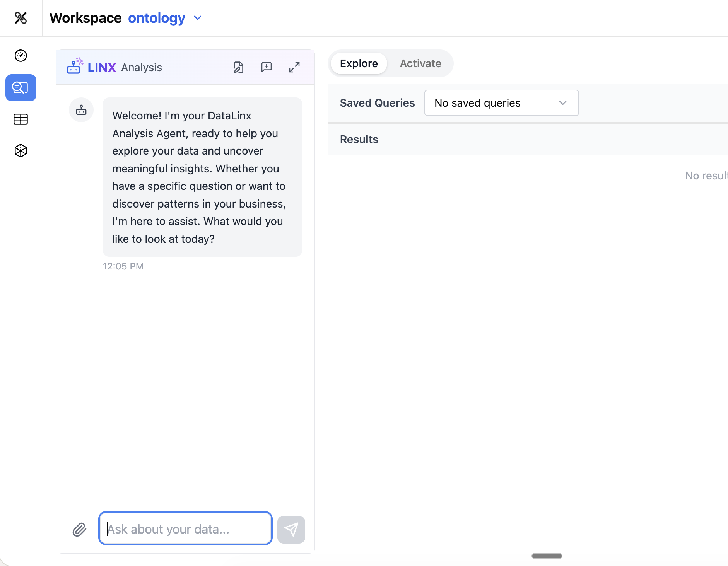Expand the Saved Queries chevron
Viewport: 728px width, 566px height.
tap(562, 103)
